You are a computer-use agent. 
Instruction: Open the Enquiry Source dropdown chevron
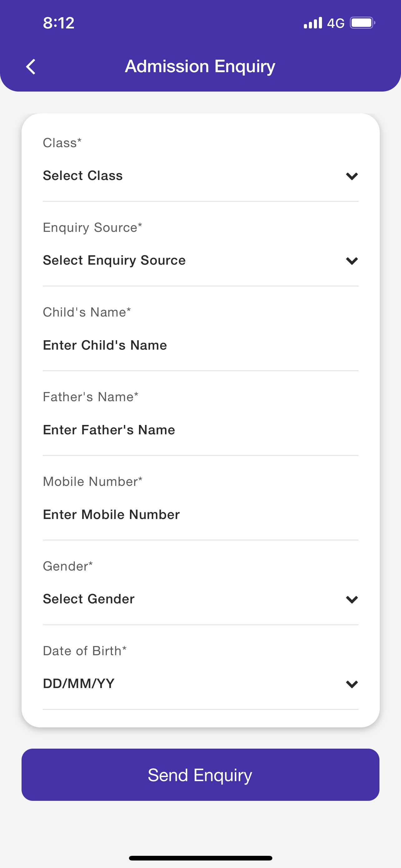(x=352, y=261)
